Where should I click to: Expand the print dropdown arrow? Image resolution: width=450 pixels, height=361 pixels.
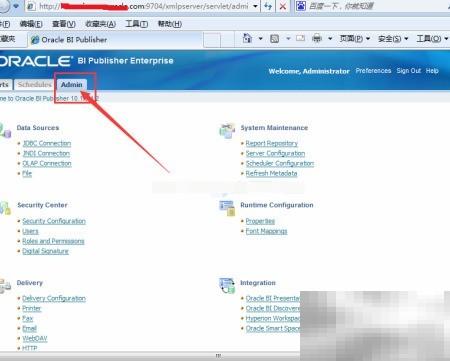pyautogui.click(x=330, y=39)
